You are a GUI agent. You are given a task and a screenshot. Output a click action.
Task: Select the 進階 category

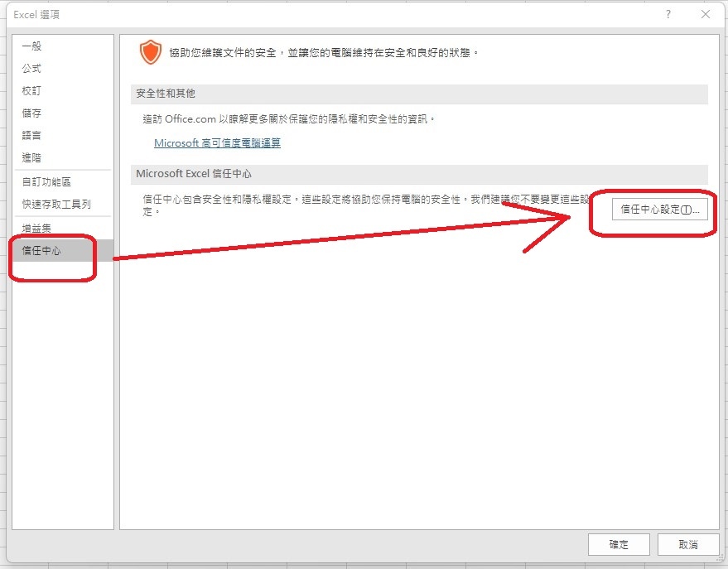tap(63, 157)
